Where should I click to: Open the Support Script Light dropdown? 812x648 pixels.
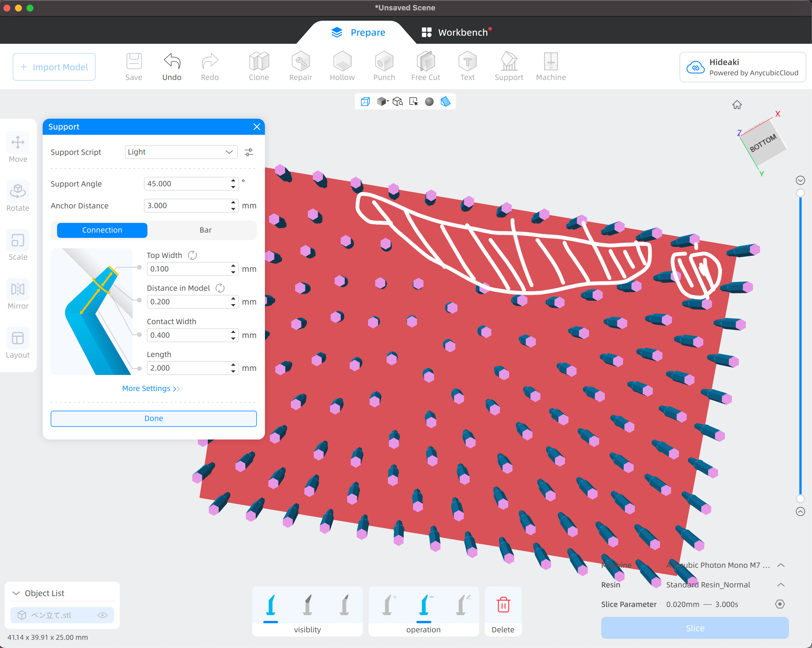(x=181, y=152)
